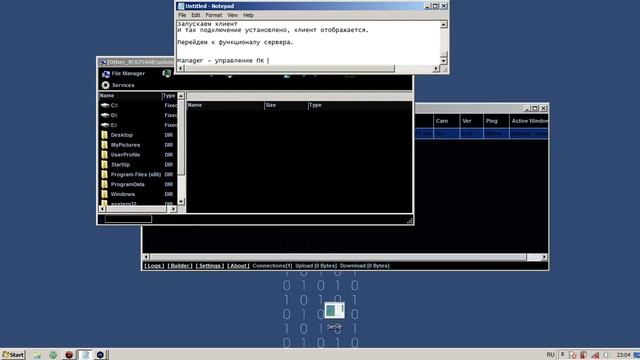Open the Help menu in Notepad

[x=248, y=15]
